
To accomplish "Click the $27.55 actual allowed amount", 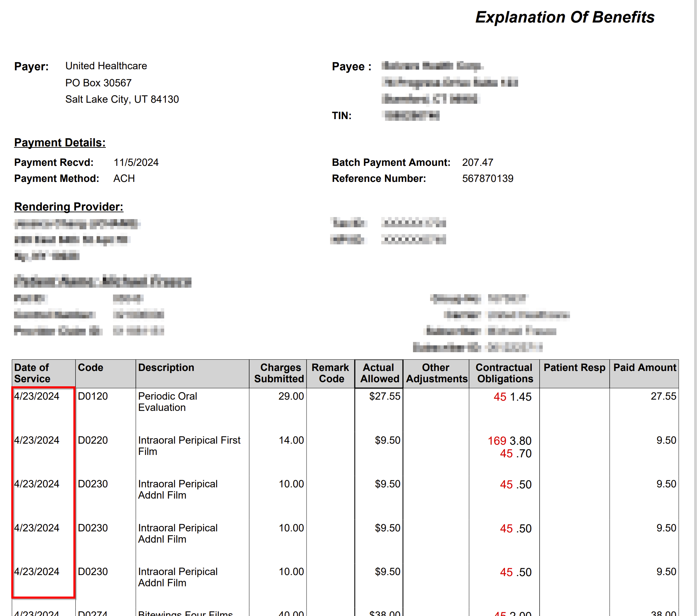I will click(x=384, y=396).
